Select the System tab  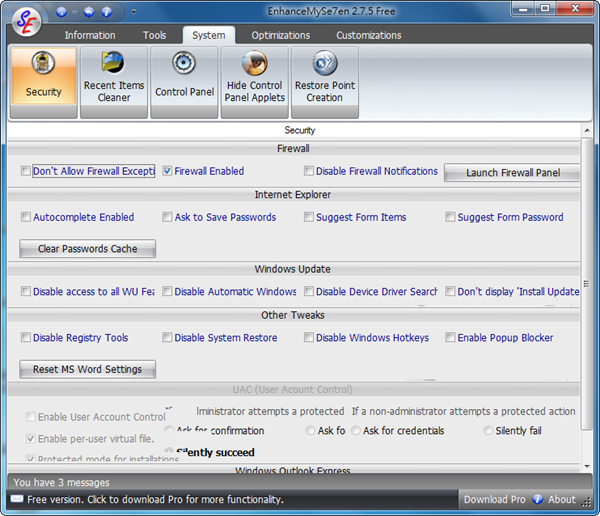coord(209,35)
